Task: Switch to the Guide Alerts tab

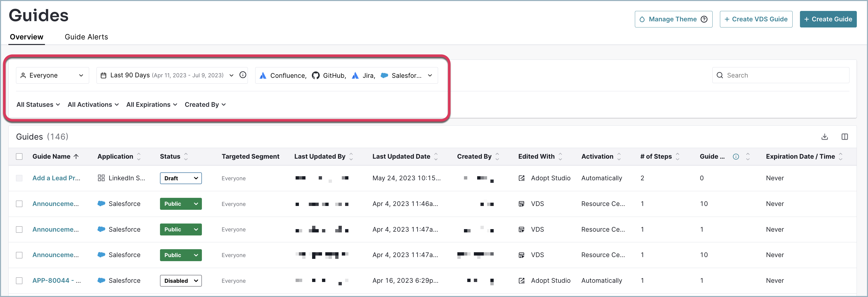Action: [x=86, y=37]
